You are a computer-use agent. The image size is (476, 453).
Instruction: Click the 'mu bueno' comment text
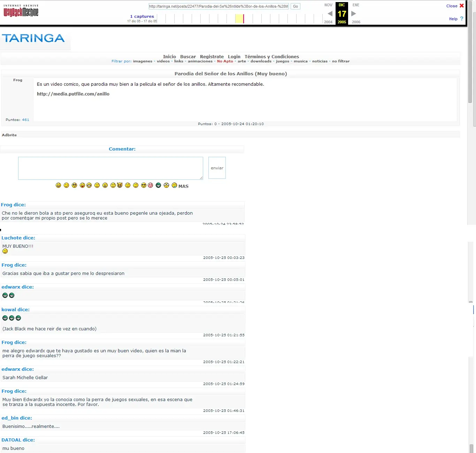click(x=13, y=448)
